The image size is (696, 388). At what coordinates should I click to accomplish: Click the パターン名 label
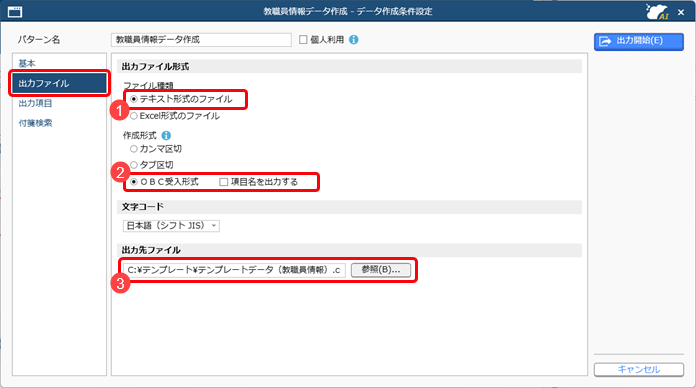click(x=39, y=40)
